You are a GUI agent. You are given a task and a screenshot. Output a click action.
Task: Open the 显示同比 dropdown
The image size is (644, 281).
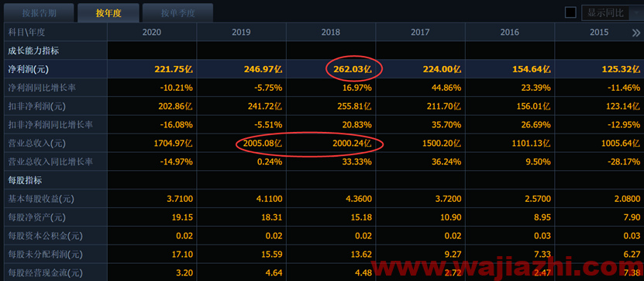612,12
